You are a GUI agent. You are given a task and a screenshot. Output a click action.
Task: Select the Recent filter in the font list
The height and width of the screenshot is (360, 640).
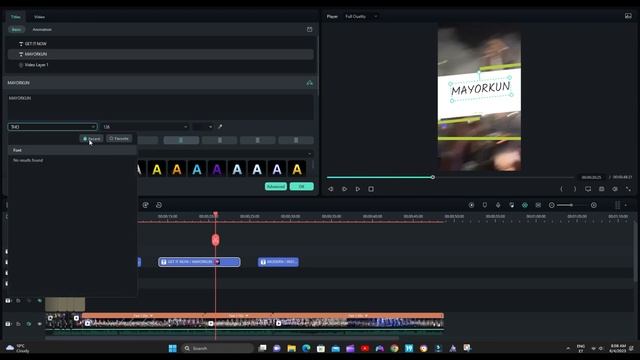tap(91, 139)
